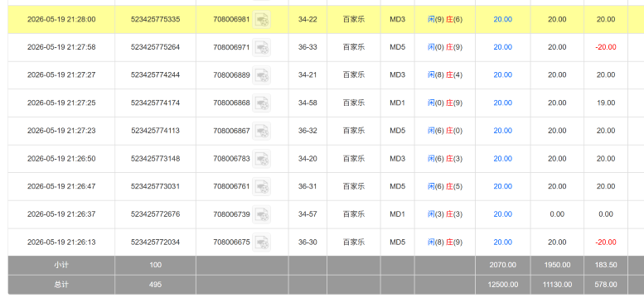Select order number 523425772034
The image size is (644, 307).
(155, 242)
